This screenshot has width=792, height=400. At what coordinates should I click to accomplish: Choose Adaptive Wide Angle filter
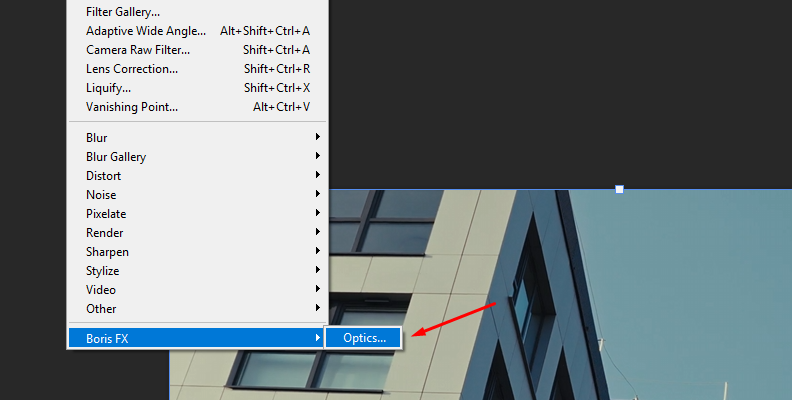[x=197, y=31]
